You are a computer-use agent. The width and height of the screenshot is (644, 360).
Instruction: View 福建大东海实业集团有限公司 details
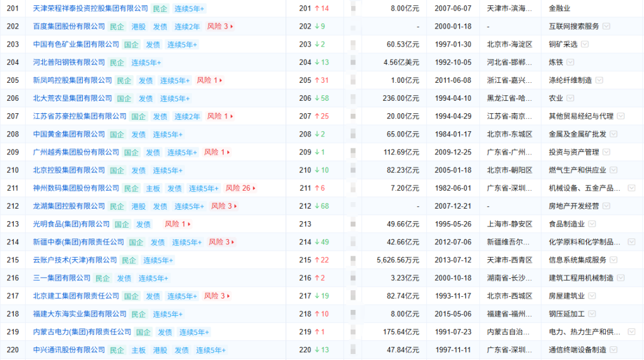coord(80,314)
